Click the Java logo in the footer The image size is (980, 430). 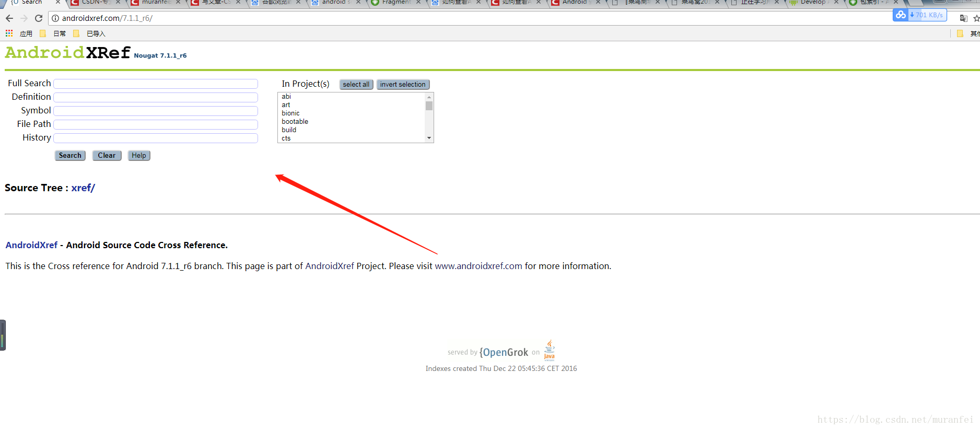(x=550, y=350)
